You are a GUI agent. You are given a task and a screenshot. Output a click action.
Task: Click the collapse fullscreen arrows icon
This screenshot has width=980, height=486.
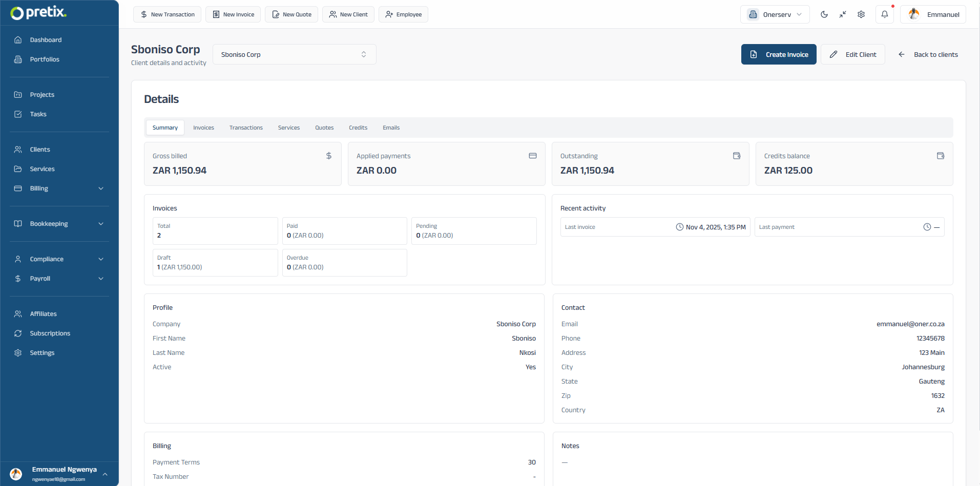coord(843,14)
